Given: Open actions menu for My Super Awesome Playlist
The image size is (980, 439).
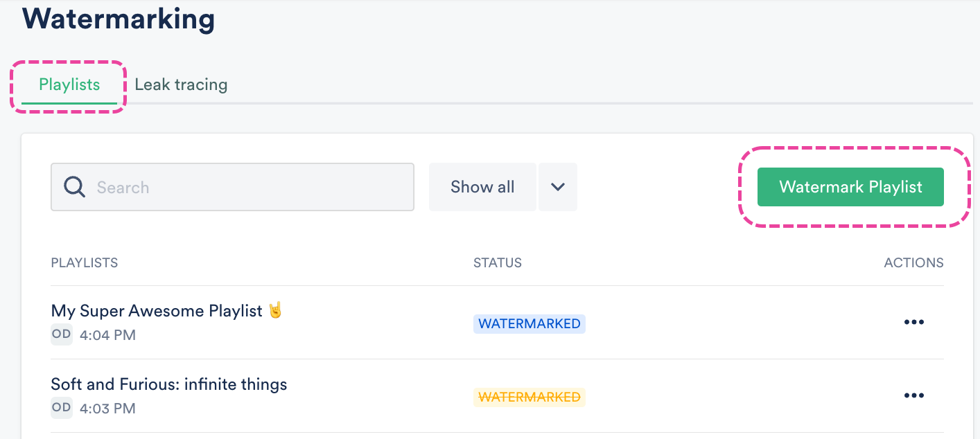Looking at the screenshot, I should pyautogui.click(x=913, y=322).
